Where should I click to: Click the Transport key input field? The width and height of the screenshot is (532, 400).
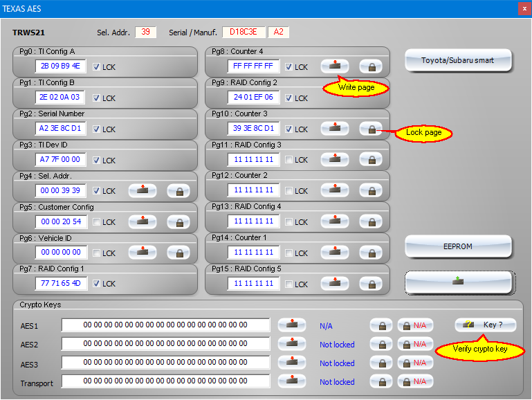165,381
